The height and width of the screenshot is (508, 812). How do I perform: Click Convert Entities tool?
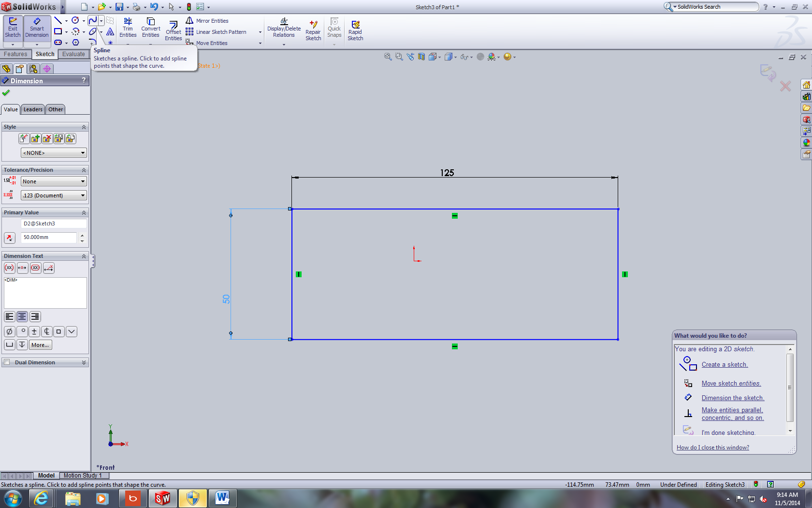[151, 28]
